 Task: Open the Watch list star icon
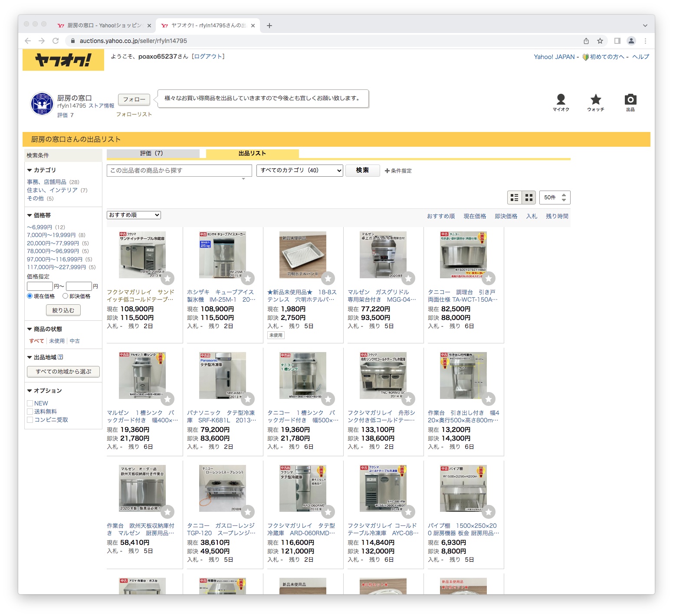596,102
